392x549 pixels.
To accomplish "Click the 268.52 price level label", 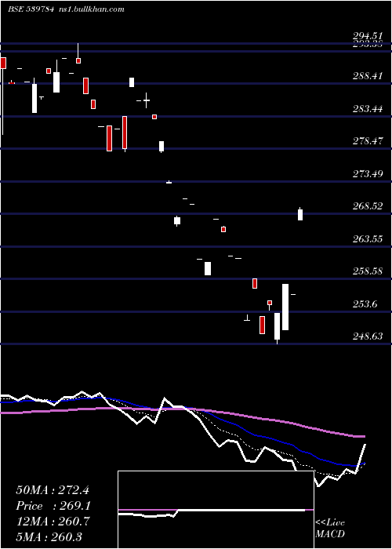I will click(x=368, y=206).
